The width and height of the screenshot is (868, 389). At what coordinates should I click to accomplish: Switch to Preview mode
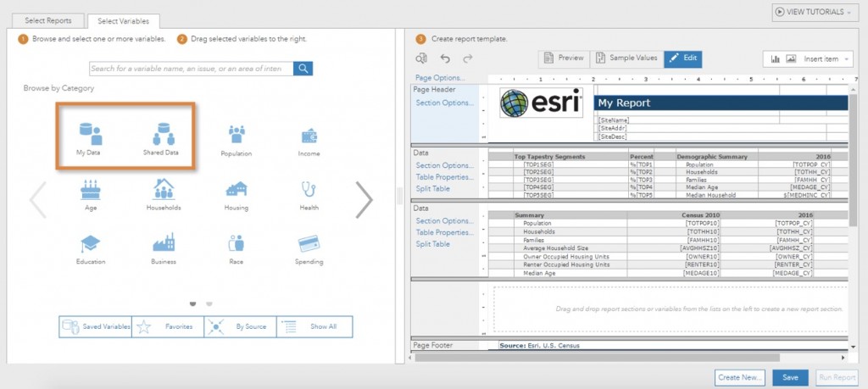click(564, 58)
